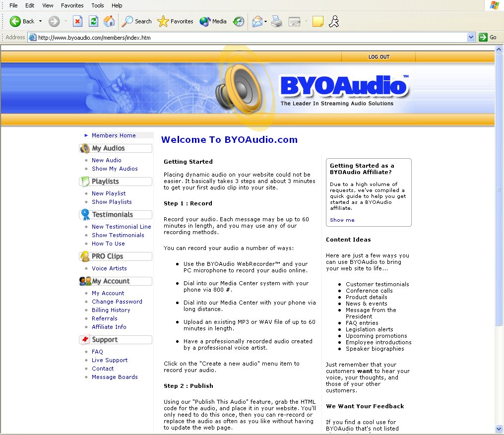The height and width of the screenshot is (435, 504).
Task: Expand the address bar dropdown arrow
Action: (471, 37)
